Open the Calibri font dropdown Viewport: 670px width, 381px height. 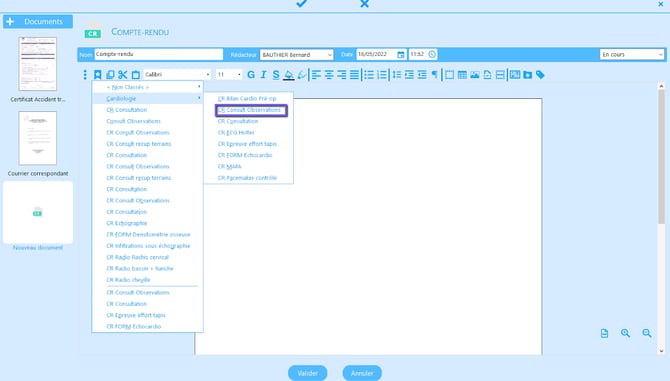(177, 74)
